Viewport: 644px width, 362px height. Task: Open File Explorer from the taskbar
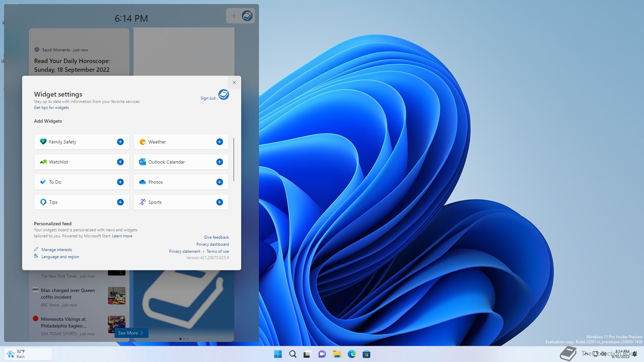[337, 354]
